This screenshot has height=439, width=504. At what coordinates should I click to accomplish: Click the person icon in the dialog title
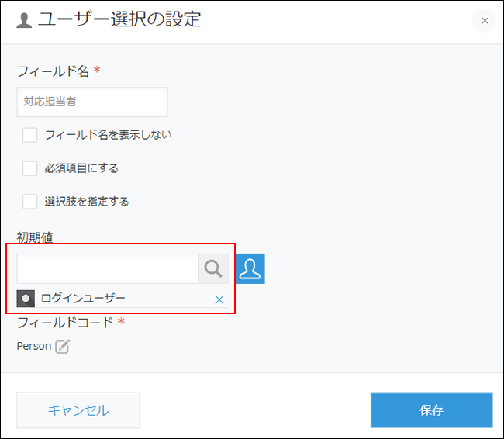[24, 21]
